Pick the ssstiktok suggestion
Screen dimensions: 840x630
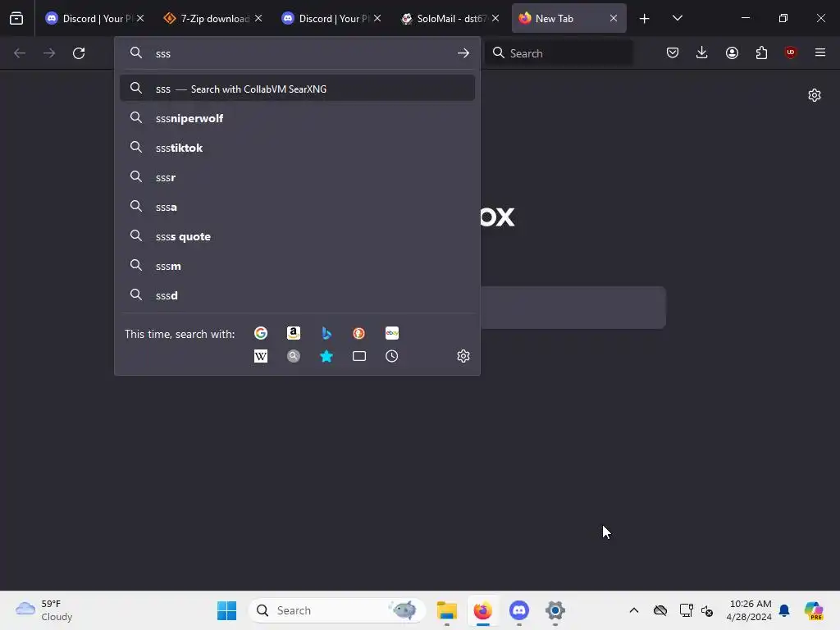coord(297,148)
